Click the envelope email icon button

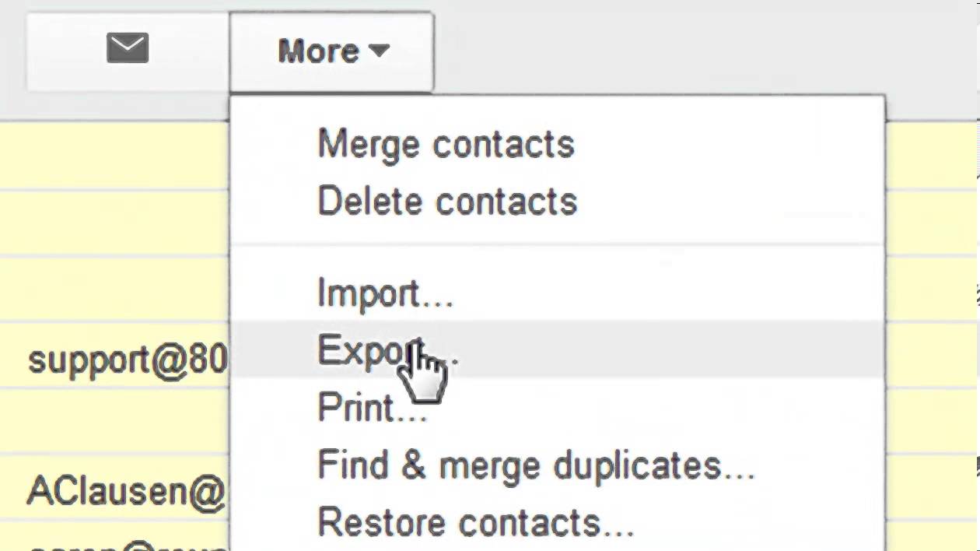128,51
